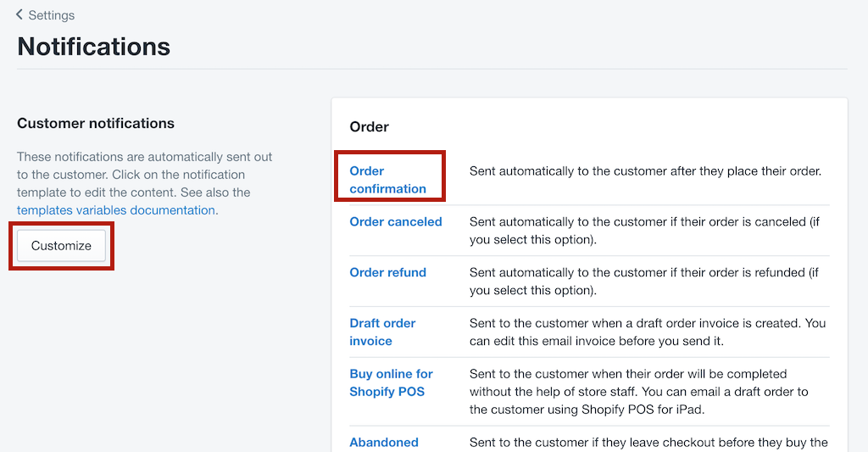Image resolution: width=868 pixels, height=452 pixels.
Task: Click the Draft order invoice description text
Action: (x=648, y=332)
